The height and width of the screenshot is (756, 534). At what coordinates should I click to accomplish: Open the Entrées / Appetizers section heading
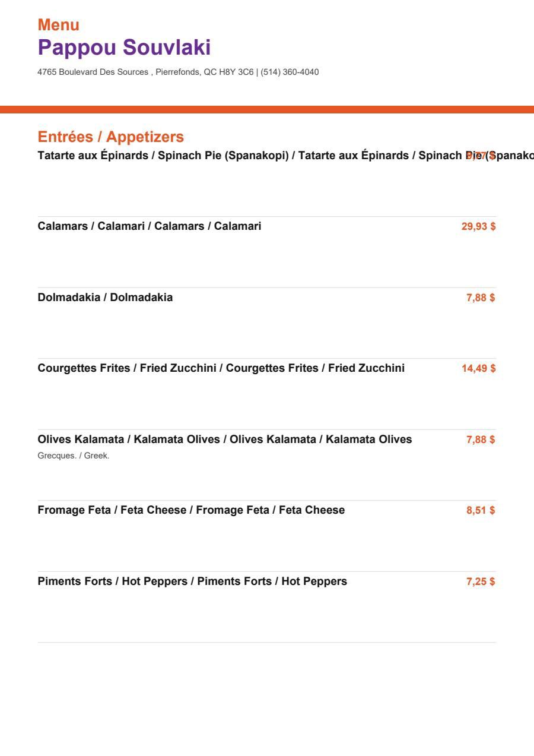click(111, 137)
